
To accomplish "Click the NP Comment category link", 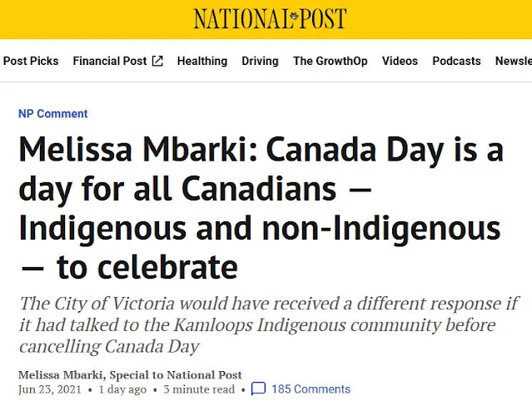I will [x=53, y=114].
